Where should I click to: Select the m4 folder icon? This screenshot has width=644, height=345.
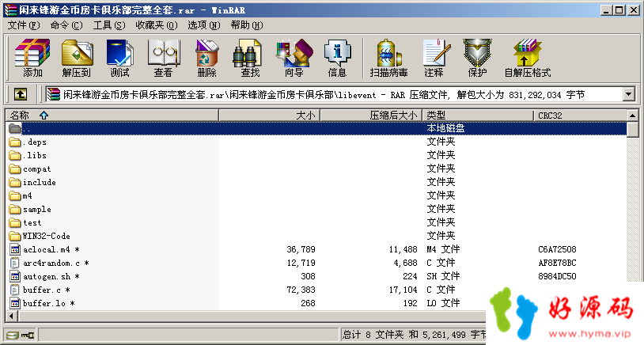point(15,196)
